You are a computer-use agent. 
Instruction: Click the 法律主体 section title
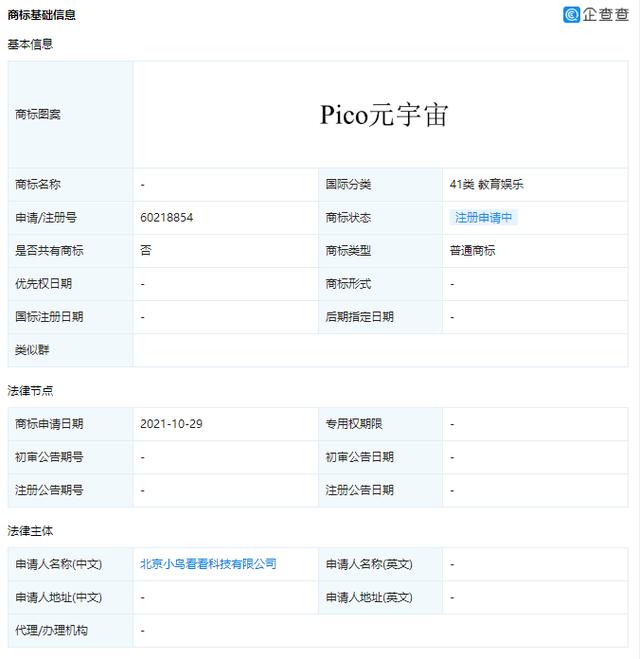point(30,530)
